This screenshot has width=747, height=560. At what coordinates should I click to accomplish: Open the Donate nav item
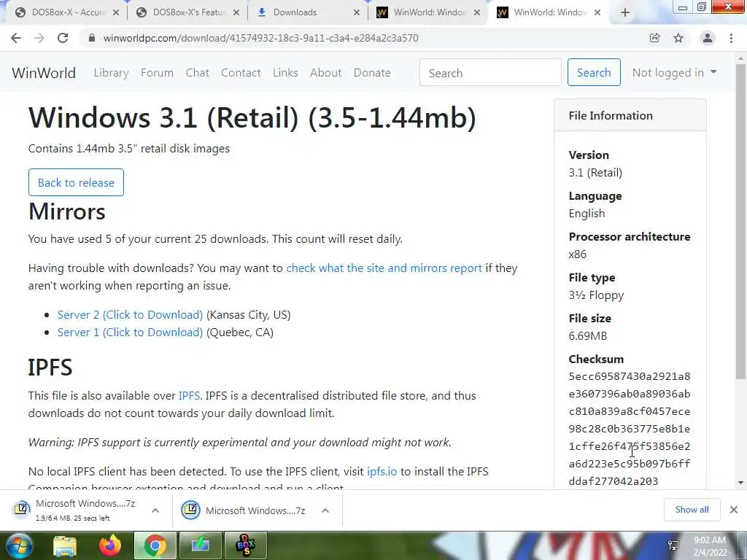[x=372, y=73]
